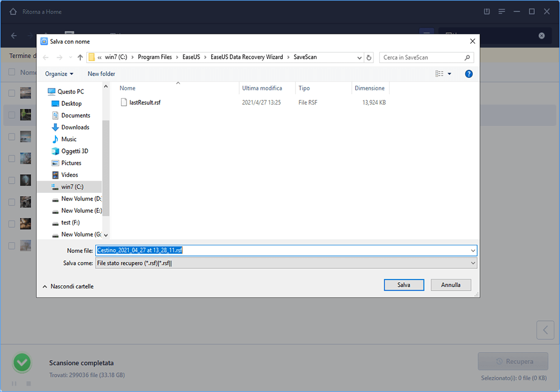
Task: Open the Organize dropdown menu
Action: pyautogui.click(x=59, y=74)
